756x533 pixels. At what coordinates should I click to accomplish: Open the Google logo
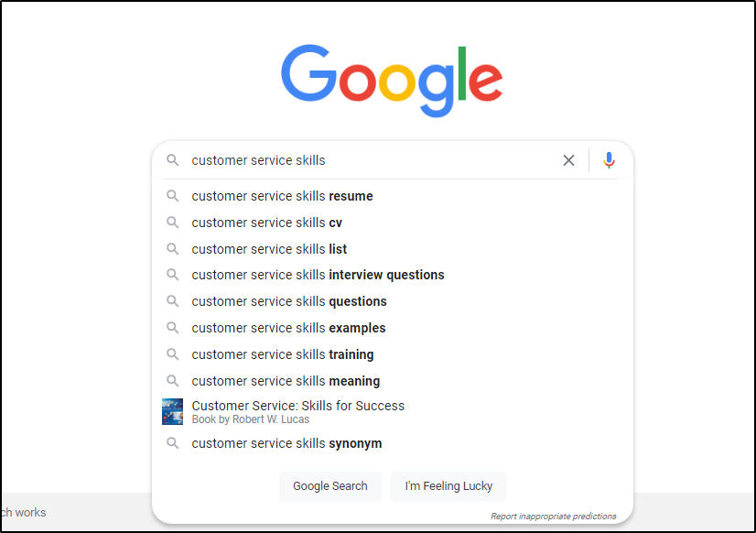pyautogui.click(x=392, y=81)
